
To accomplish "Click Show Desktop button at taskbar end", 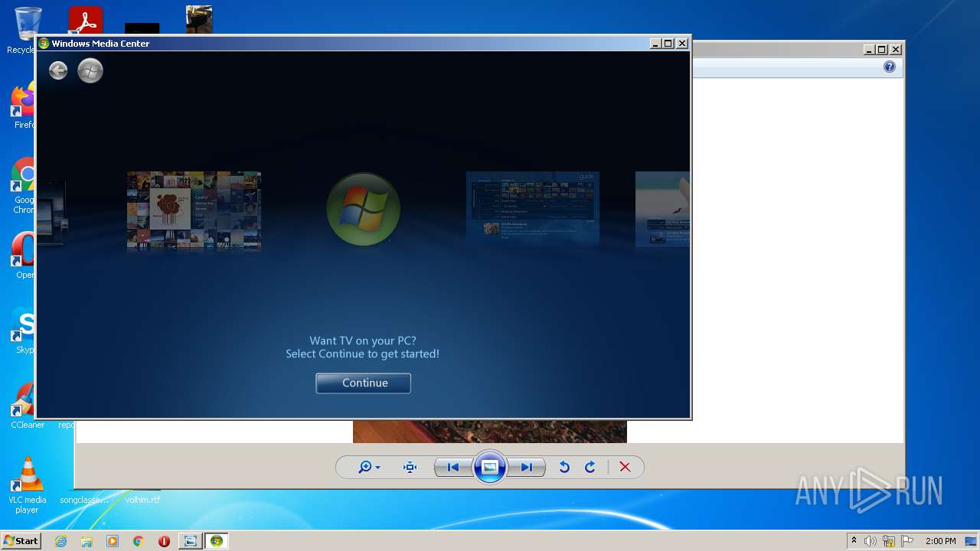I will click(972, 541).
